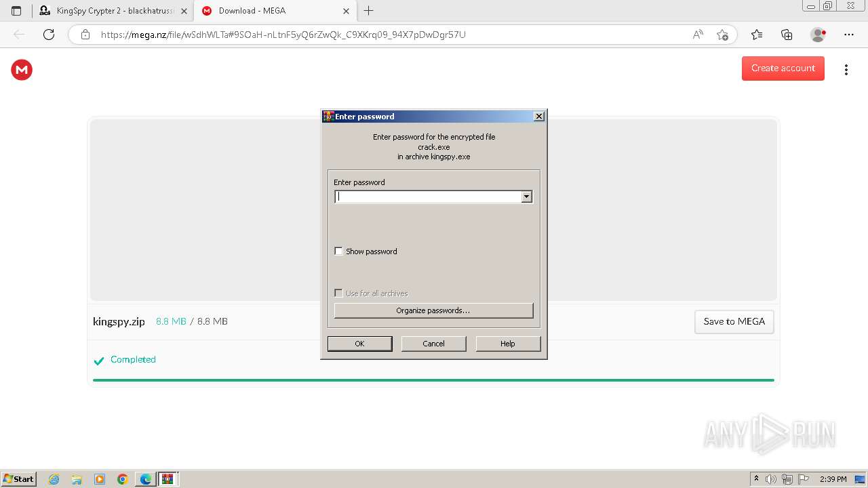Viewport: 868px width, 488px height.
Task: Open the tab actions menu icon
Action: click(16, 11)
